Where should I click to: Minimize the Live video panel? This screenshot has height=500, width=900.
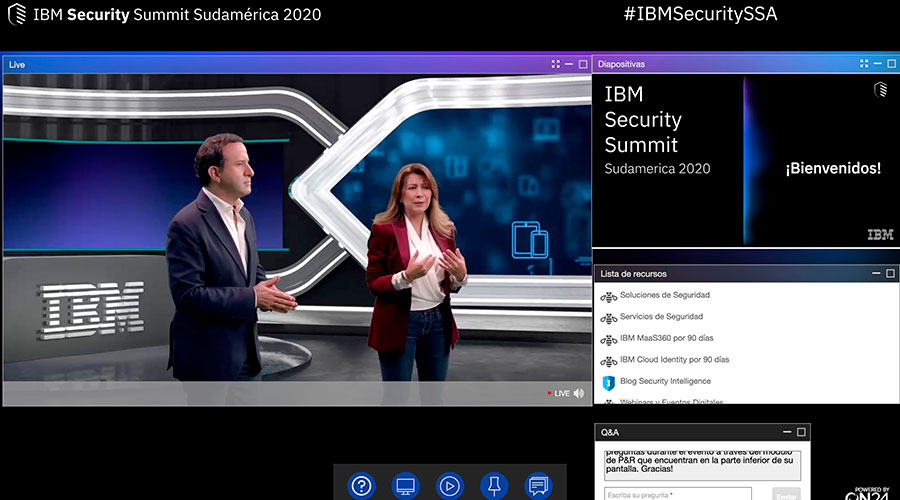569,64
